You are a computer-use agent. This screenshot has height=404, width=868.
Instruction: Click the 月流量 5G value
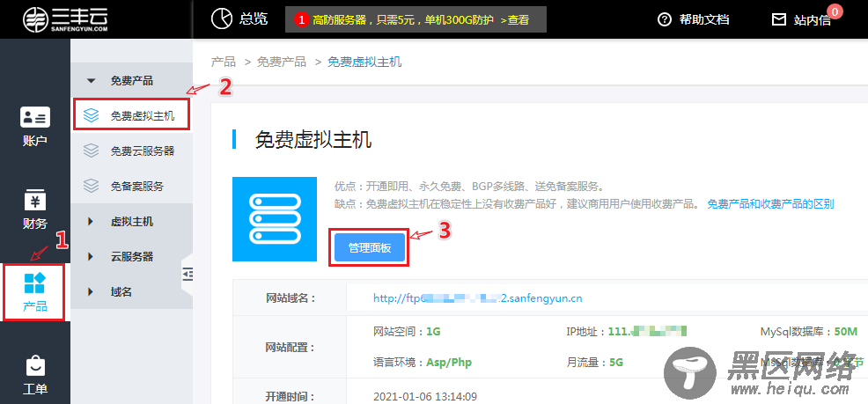[x=616, y=363]
